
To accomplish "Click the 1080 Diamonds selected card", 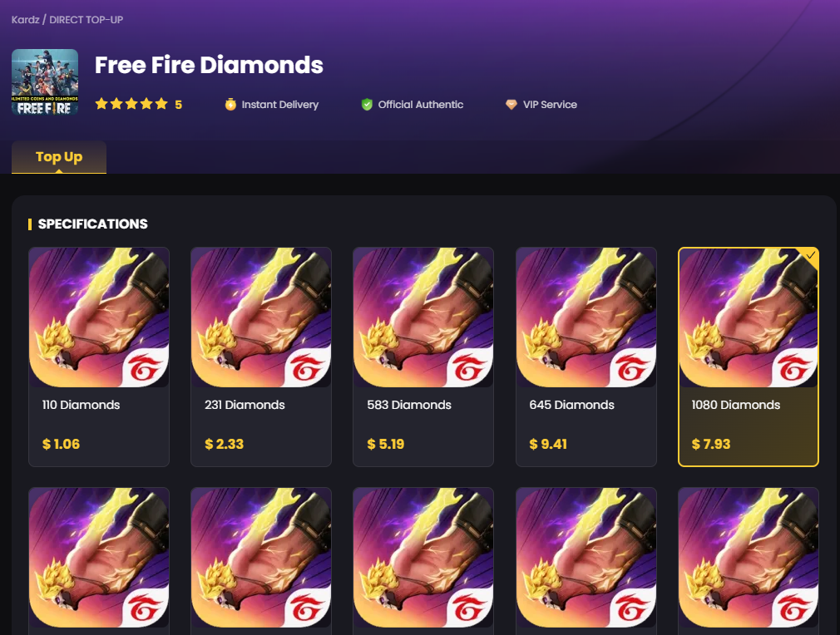I will click(749, 357).
